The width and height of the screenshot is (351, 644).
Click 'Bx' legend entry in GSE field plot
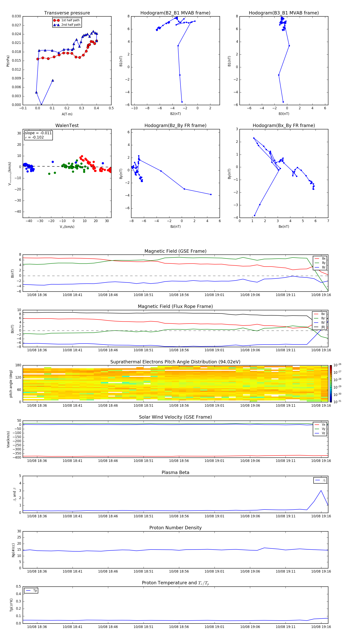coord(320,259)
